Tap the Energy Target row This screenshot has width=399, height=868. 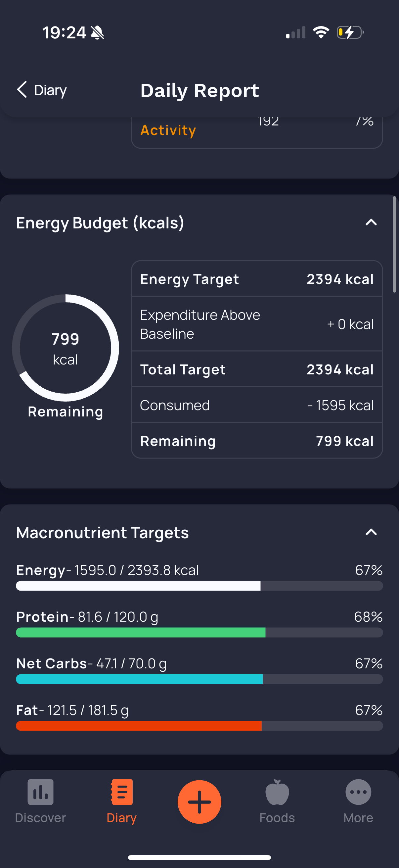point(257,279)
